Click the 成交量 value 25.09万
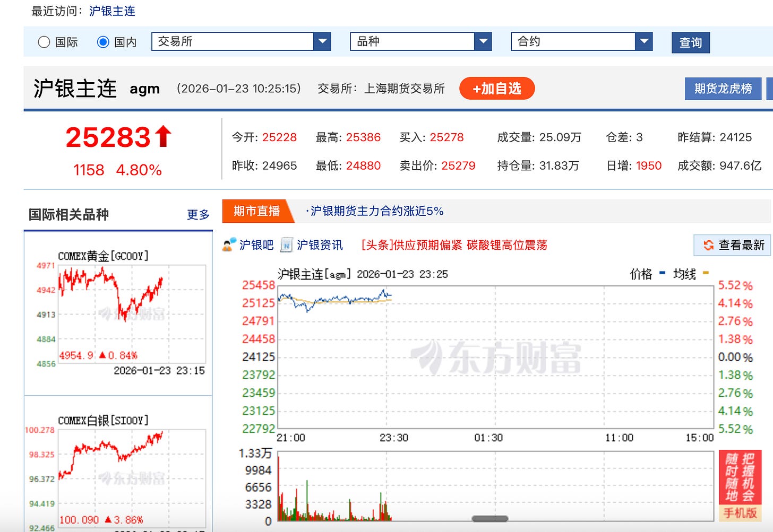 pyautogui.click(x=560, y=137)
